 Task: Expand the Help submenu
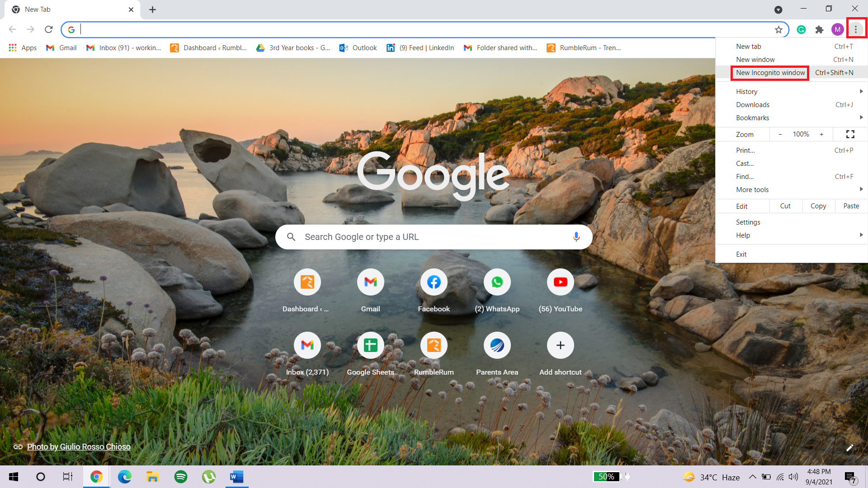coord(792,235)
